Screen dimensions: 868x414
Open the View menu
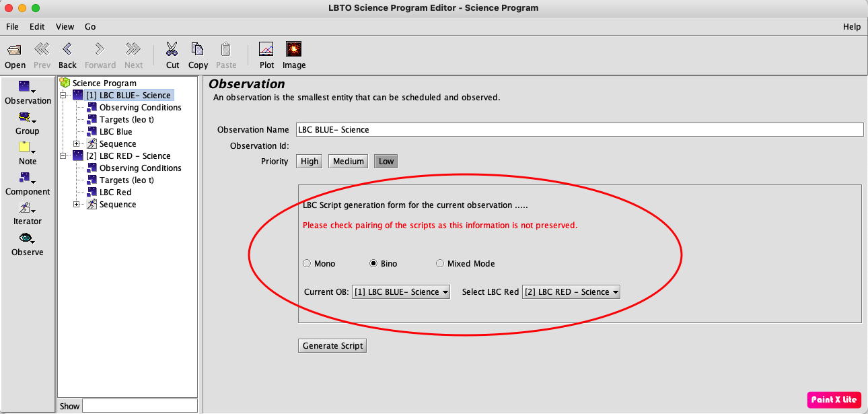[65, 27]
